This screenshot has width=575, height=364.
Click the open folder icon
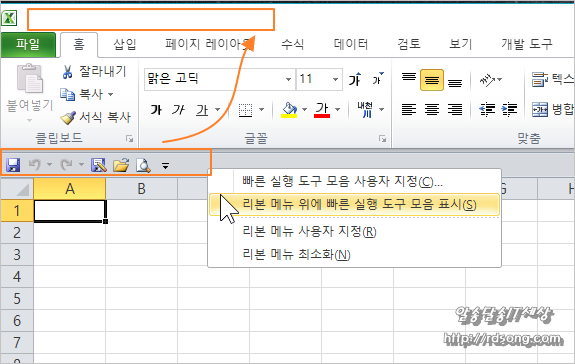pyautogui.click(x=121, y=165)
